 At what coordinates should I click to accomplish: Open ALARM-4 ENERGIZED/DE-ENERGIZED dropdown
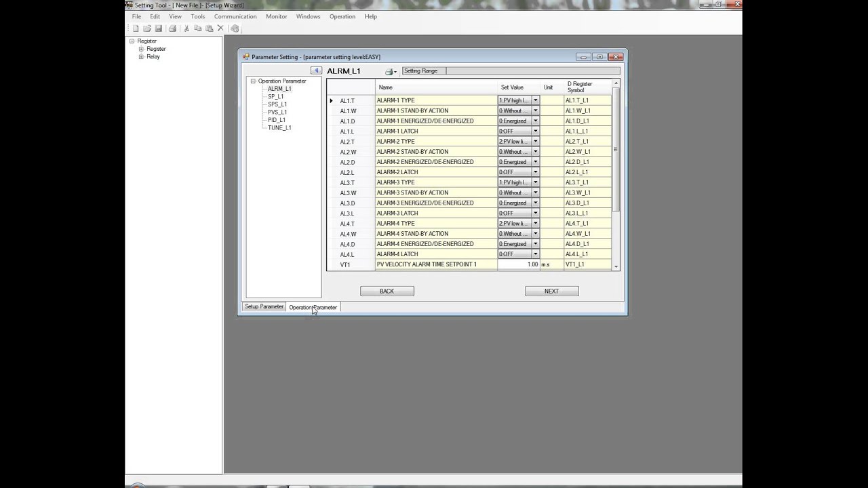tap(535, 244)
